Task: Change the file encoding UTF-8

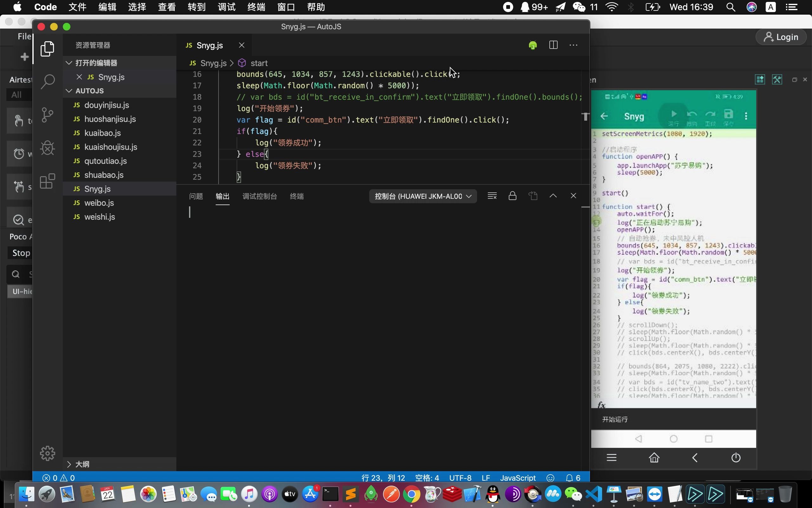Action: point(460,478)
